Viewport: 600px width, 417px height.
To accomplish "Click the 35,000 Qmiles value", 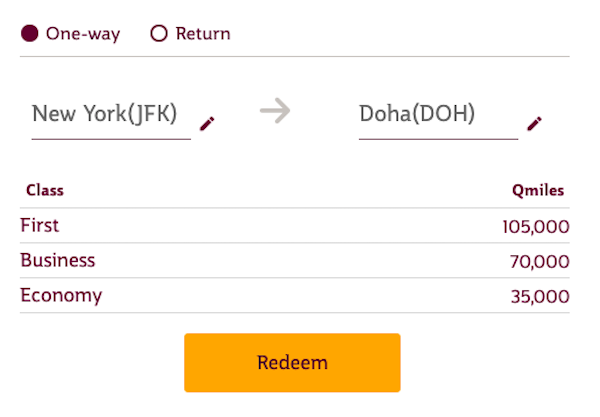I will (539, 297).
